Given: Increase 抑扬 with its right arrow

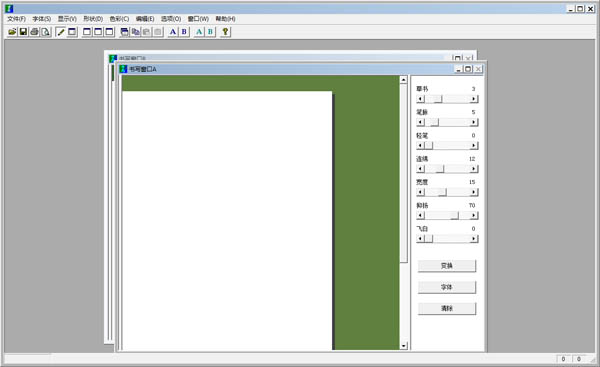Looking at the screenshot, I should click(474, 216).
